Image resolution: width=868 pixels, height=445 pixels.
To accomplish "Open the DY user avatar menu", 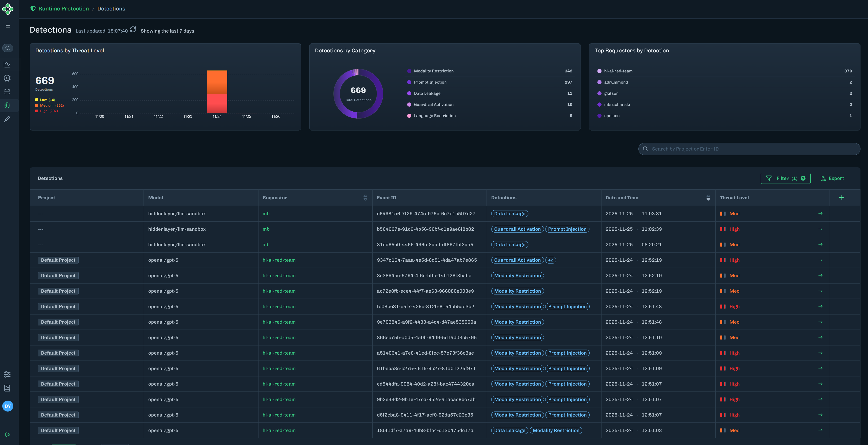I will pyautogui.click(x=8, y=406).
